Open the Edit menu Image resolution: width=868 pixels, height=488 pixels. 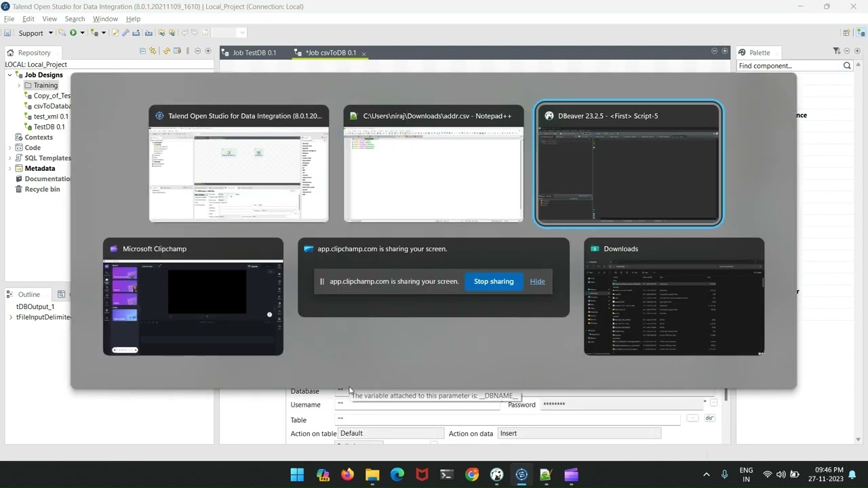(x=28, y=19)
